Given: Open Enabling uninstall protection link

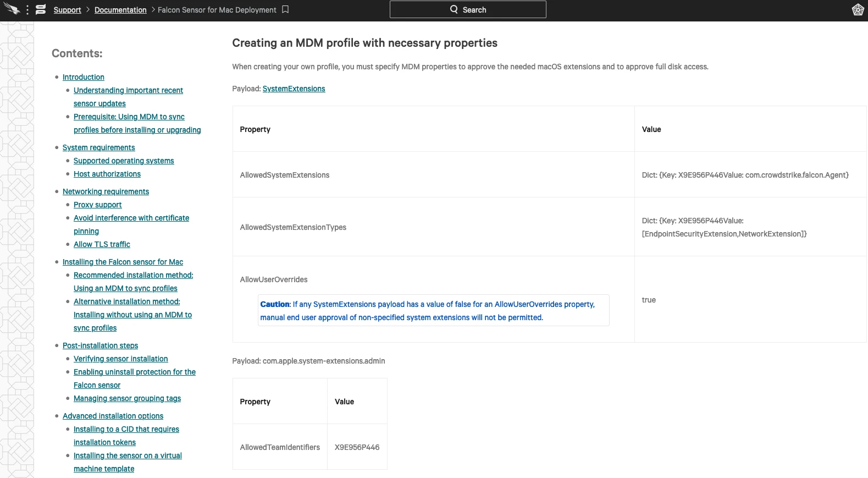Looking at the screenshot, I should [x=135, y=378].
